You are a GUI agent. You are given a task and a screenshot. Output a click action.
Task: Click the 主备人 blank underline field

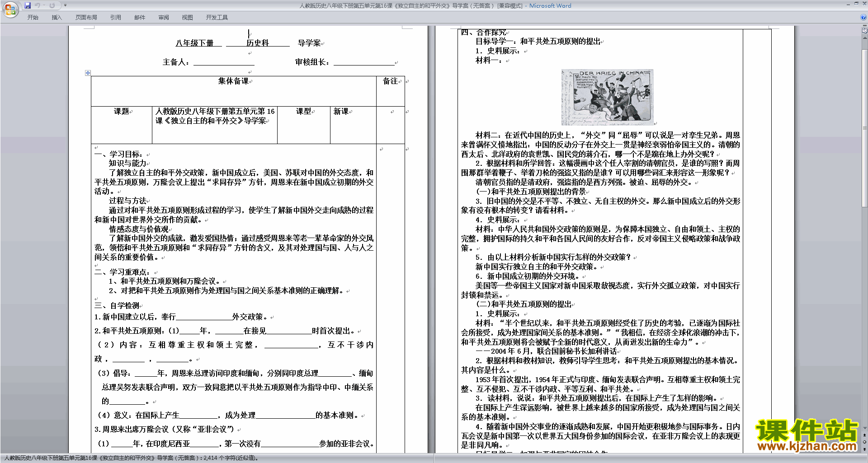click(x=224, y=62)
